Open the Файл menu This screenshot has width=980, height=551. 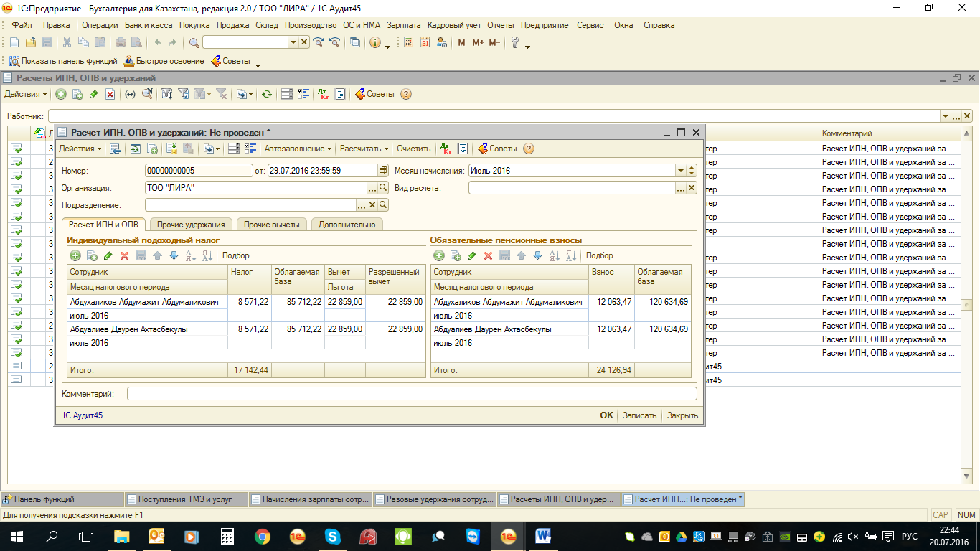tap(22, 25)
